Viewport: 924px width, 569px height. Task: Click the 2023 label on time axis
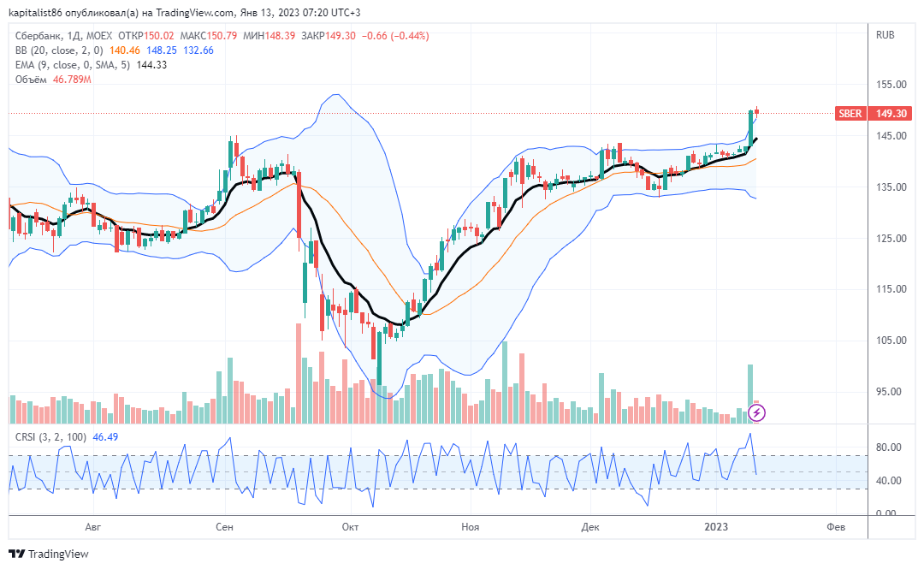pyautogui.click(x=717, y=526)
